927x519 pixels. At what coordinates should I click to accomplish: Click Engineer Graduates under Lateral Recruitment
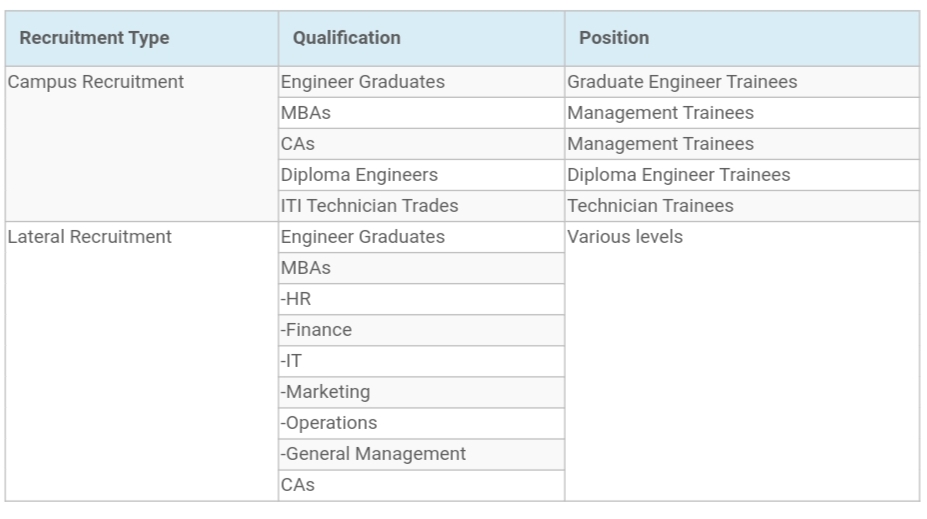[x=363, y=237]
